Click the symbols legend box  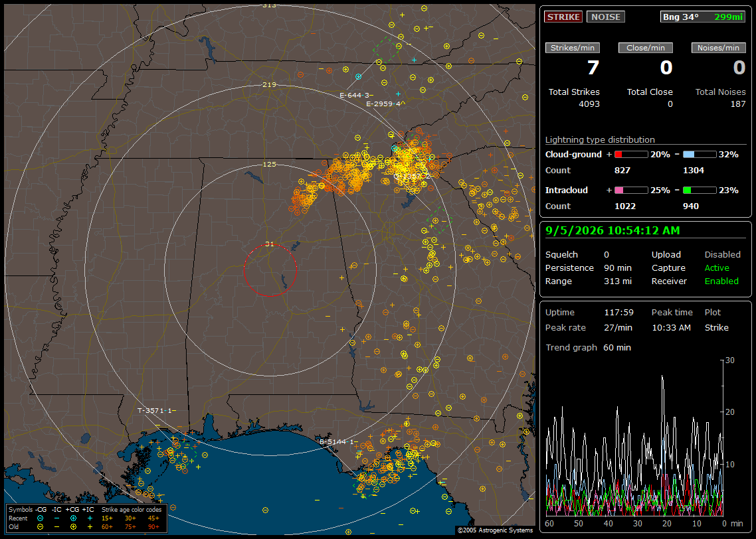click(x=86, y=518)
